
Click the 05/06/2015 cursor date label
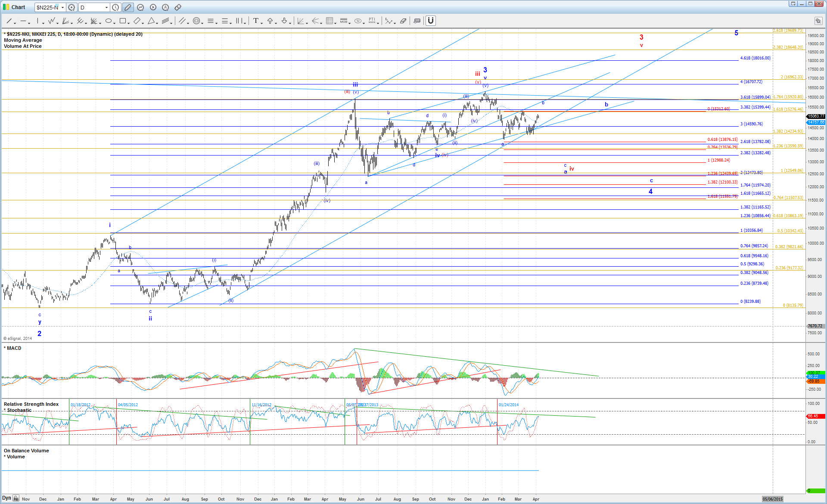(773, 499)
